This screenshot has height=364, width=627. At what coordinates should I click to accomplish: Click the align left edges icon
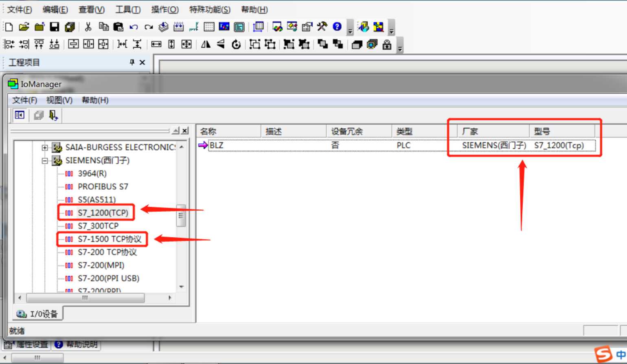tap(9, 44)
